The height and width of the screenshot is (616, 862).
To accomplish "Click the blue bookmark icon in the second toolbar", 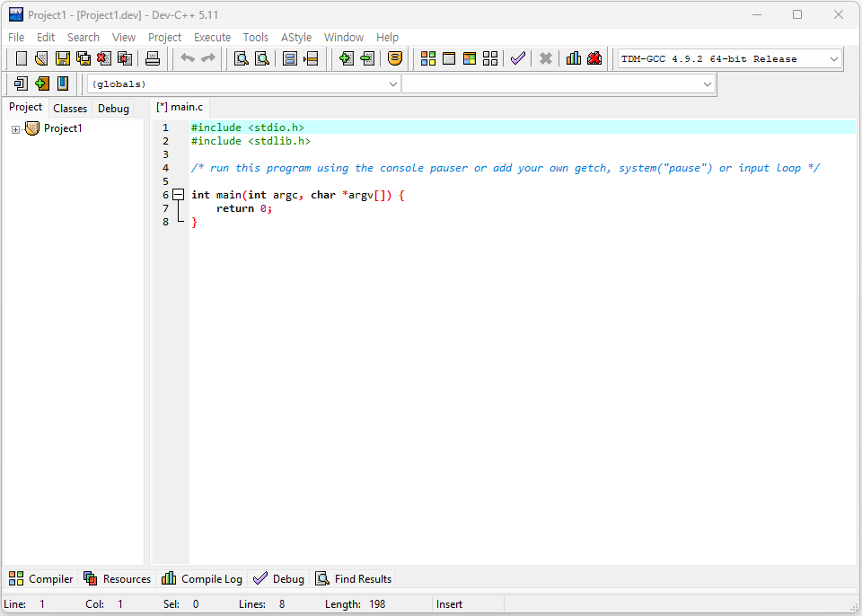I will (x=63, y=84).
